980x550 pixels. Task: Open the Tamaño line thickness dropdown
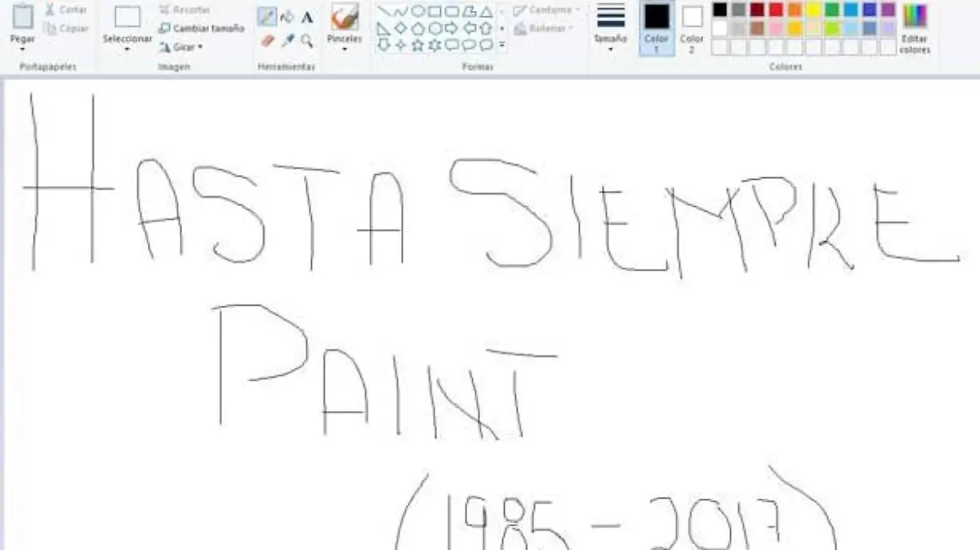[610, 39]
